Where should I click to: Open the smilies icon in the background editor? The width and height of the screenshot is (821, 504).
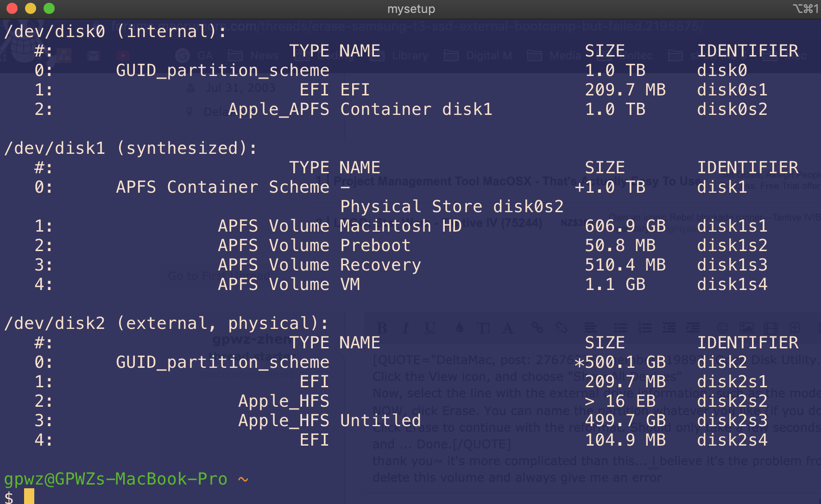click(723, 328)
